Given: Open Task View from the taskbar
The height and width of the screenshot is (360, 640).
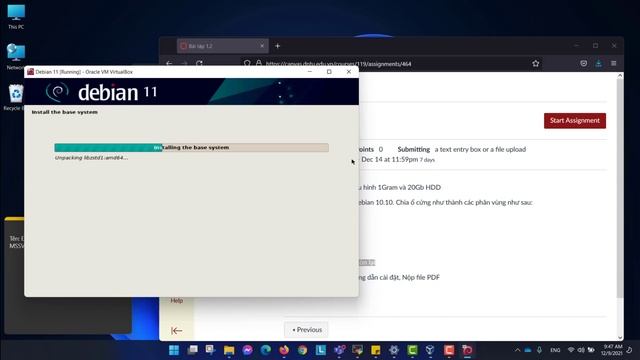Looking at the screenshot, I should pos(192,350).
